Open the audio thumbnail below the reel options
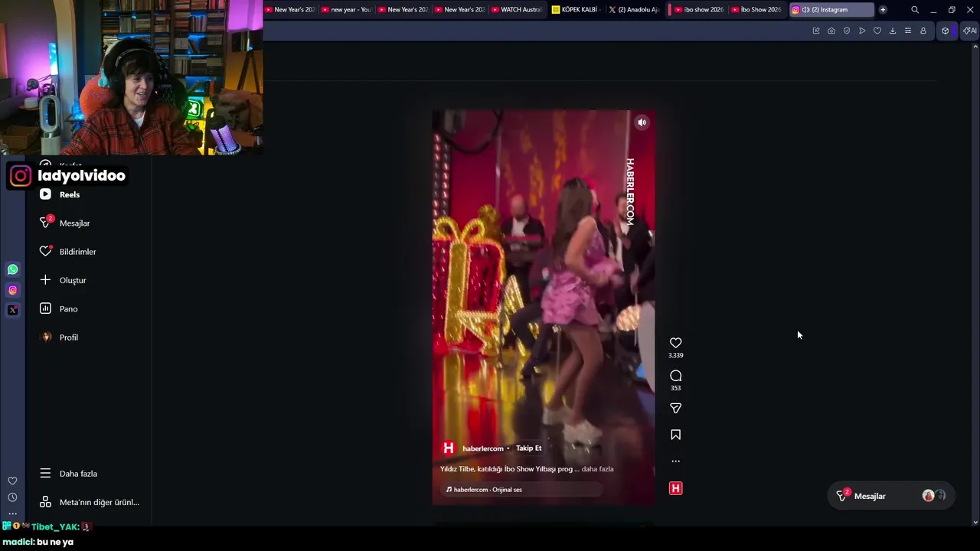 pos(675,488)
